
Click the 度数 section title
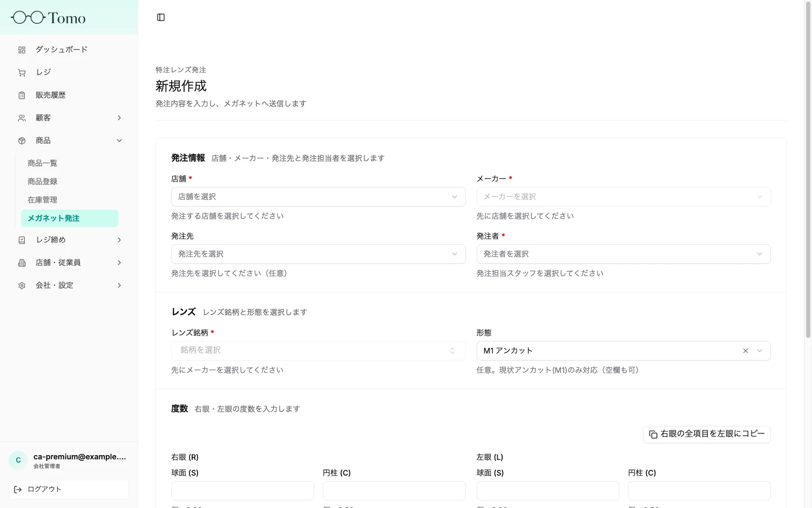tap(180, 409)
